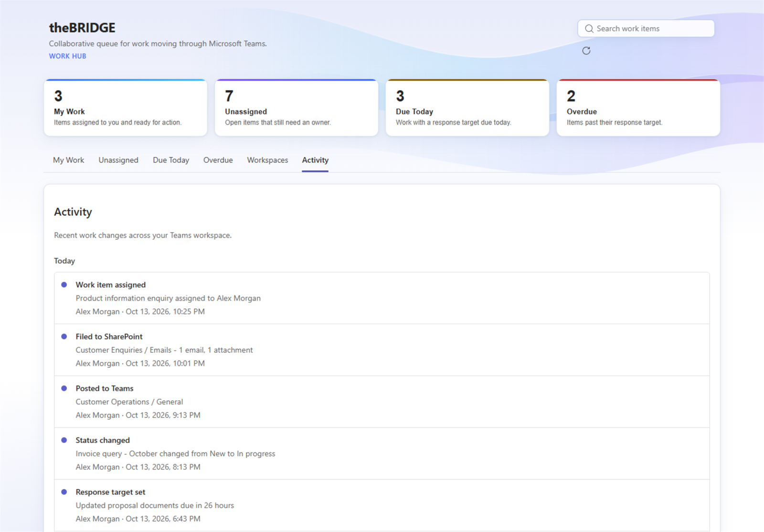
Task: Click the dot beside 'Status changed'
Action: click(64, 440)
